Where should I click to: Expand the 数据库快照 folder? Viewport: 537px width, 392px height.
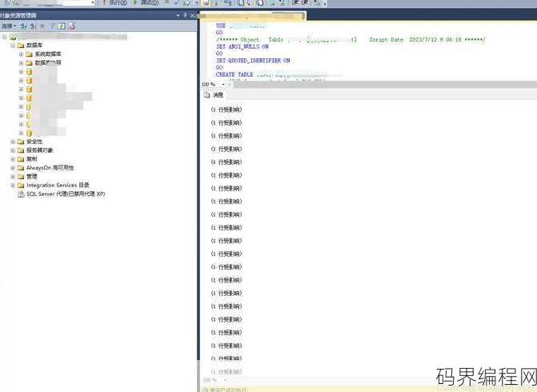22,63
